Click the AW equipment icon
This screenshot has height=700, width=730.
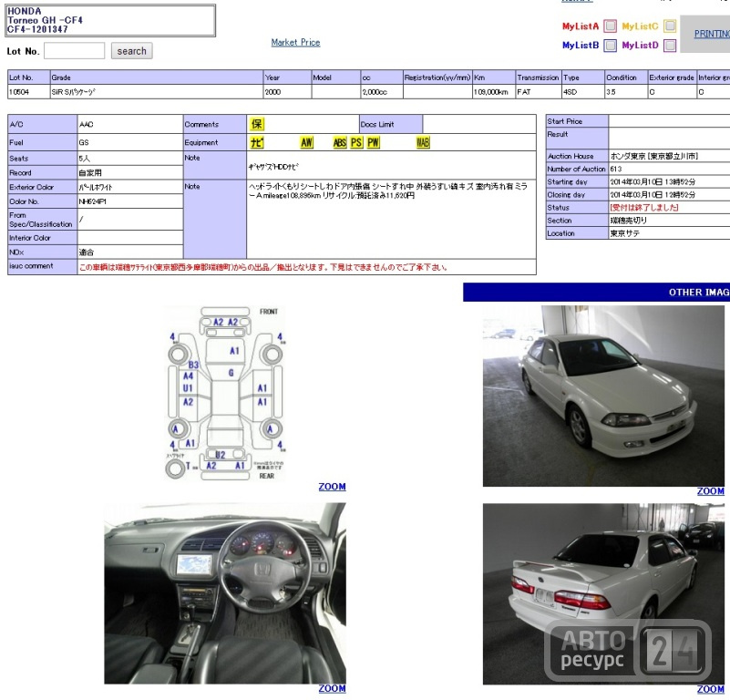click(306, 142)
